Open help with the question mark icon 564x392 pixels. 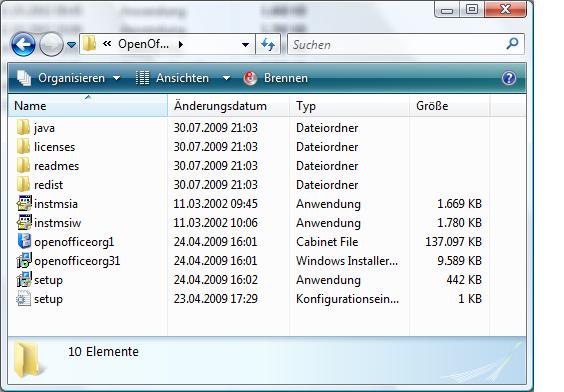509,78
